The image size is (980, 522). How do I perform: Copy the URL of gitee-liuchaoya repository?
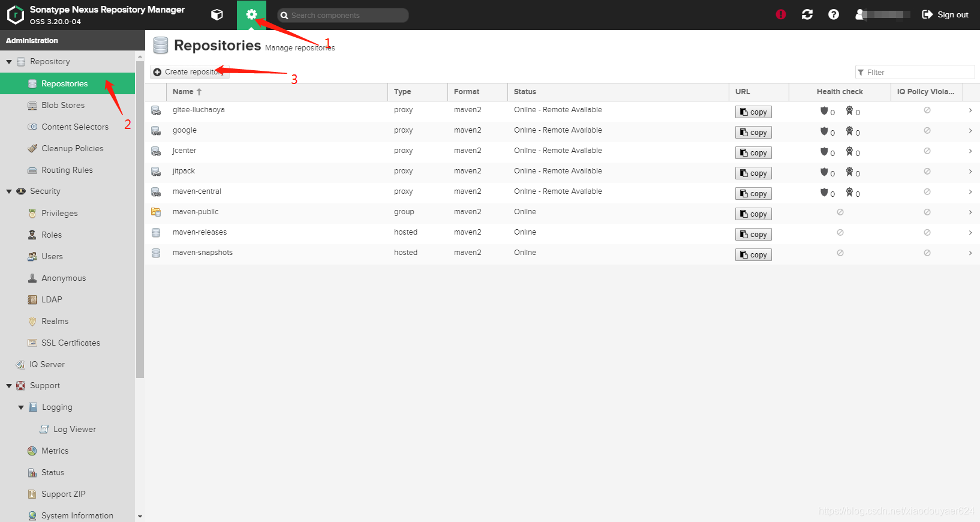click(x=753, y=112)
